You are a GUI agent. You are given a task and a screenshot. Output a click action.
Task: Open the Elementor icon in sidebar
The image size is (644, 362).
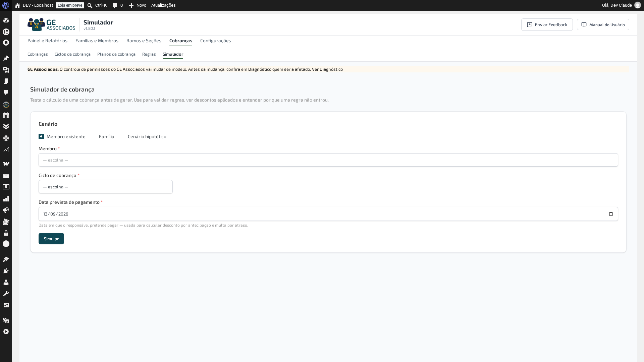(6, 32)
